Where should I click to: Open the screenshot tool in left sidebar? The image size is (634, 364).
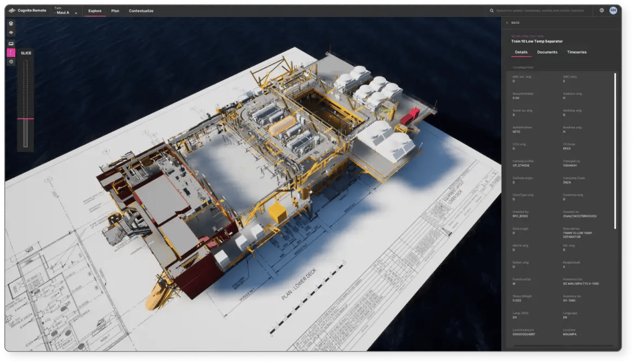pos(11,43)
